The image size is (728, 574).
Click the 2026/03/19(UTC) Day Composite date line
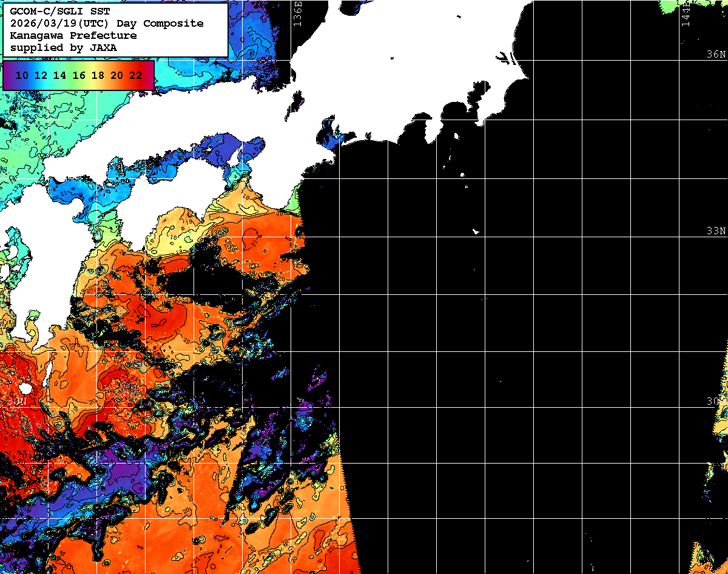tap(107, 24)
